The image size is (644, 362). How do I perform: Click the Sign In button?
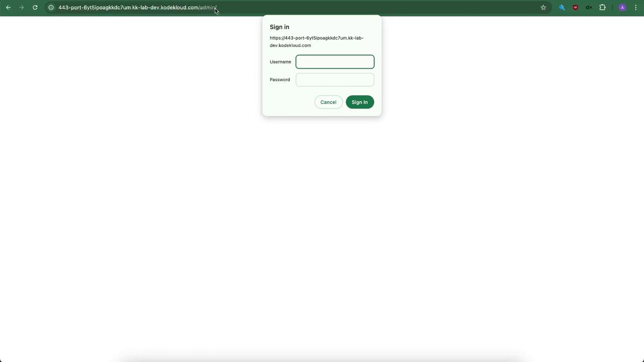pos(360,102)
